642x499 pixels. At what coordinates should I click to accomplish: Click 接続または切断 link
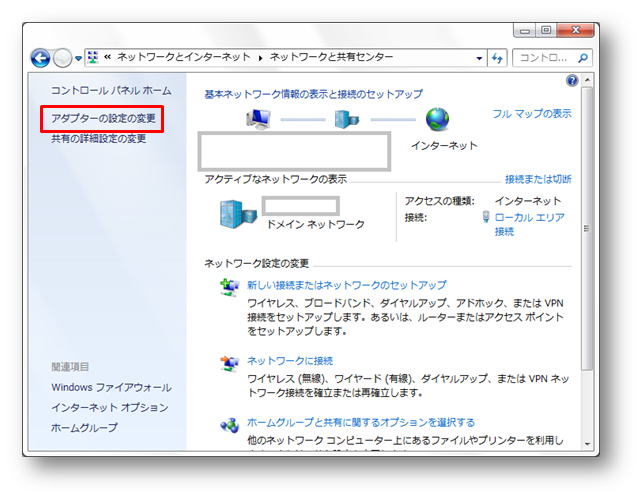[538, 179]
